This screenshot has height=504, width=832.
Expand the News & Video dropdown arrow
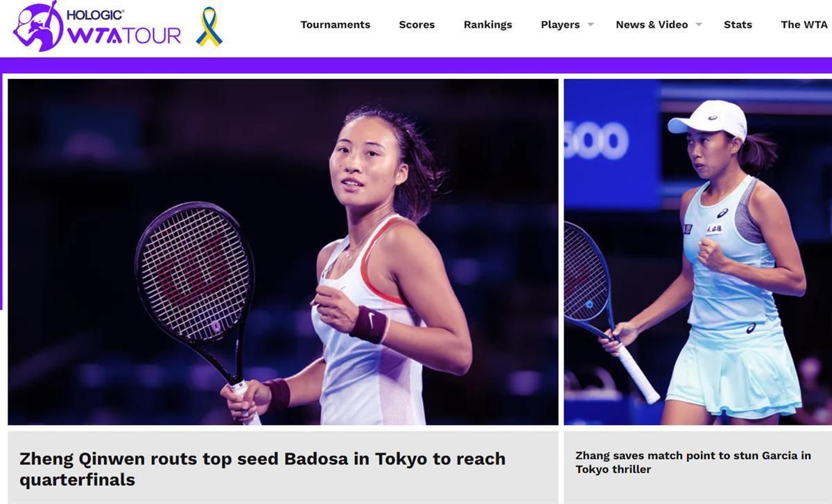click(699, 24)
